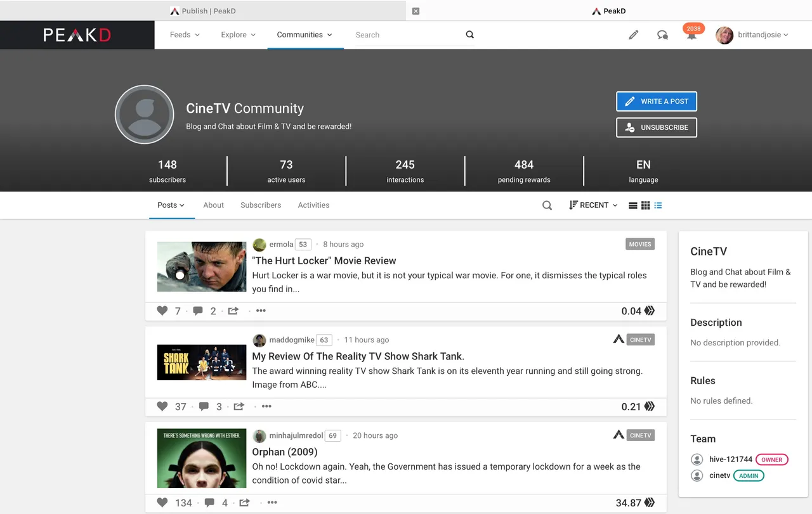The height and width of the screenshot is (514, 812).
Task: Click the search icon above the post list
Action: point(547,205)
